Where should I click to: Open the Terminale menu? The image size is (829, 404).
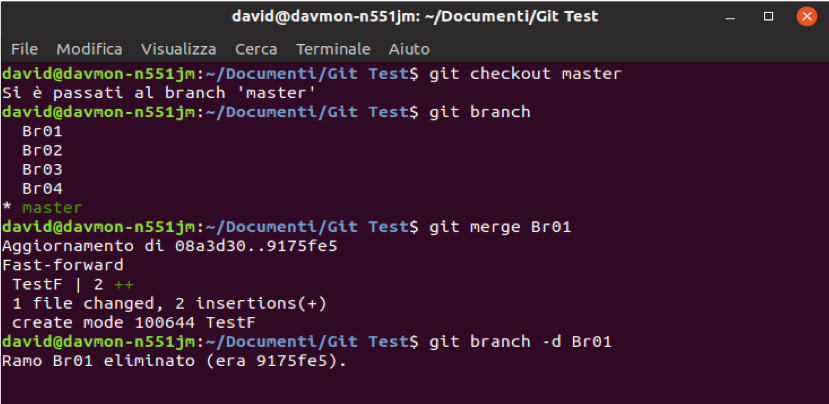click(x=333, y=49)
